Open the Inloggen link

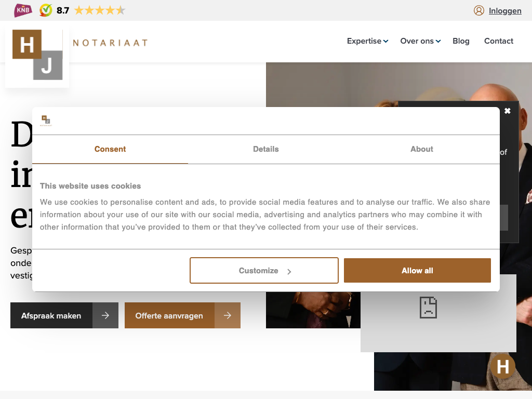coord(504,10)
